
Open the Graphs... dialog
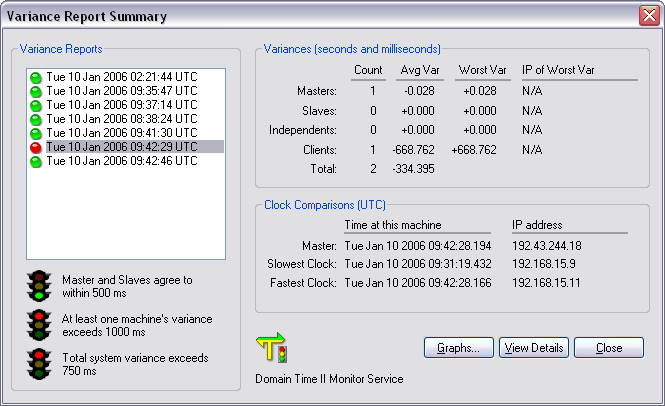[459, 348]
